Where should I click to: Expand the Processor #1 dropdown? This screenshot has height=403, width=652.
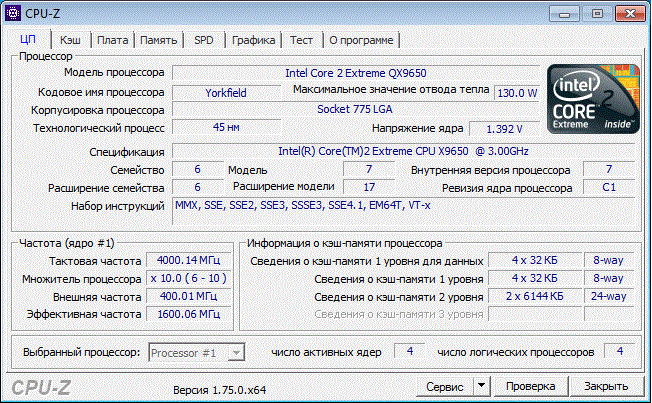click(x=196, y=352)
